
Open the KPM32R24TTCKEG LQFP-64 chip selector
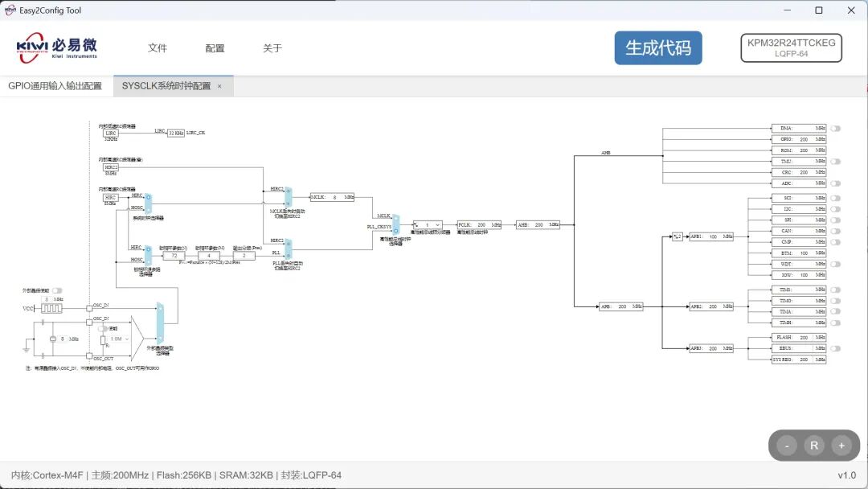(x=791, y=47)
